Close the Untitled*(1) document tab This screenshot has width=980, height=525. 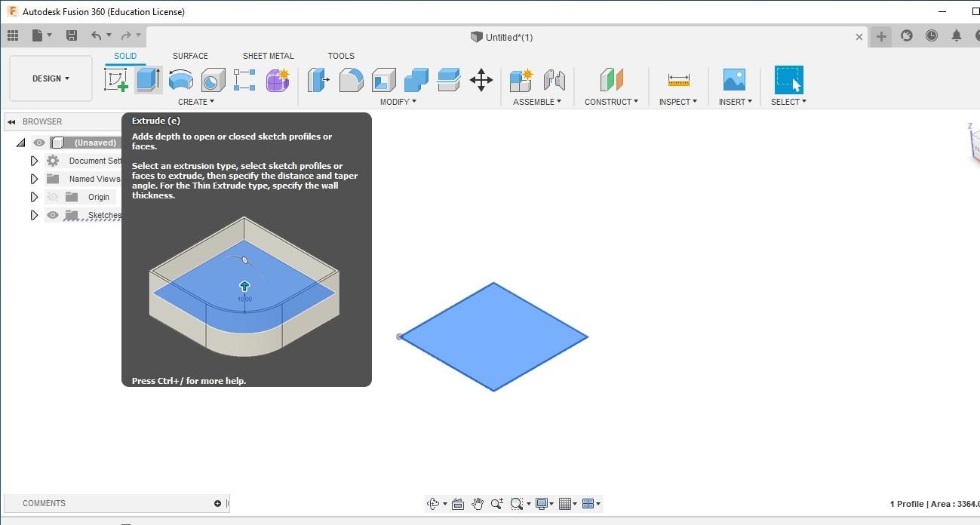click(x=859, y=37)
